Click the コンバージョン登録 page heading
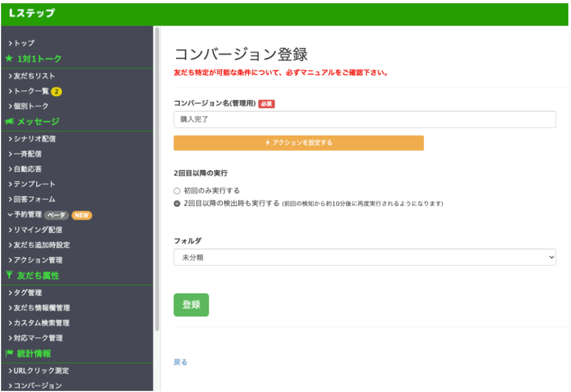 click(x=241, y=54)
